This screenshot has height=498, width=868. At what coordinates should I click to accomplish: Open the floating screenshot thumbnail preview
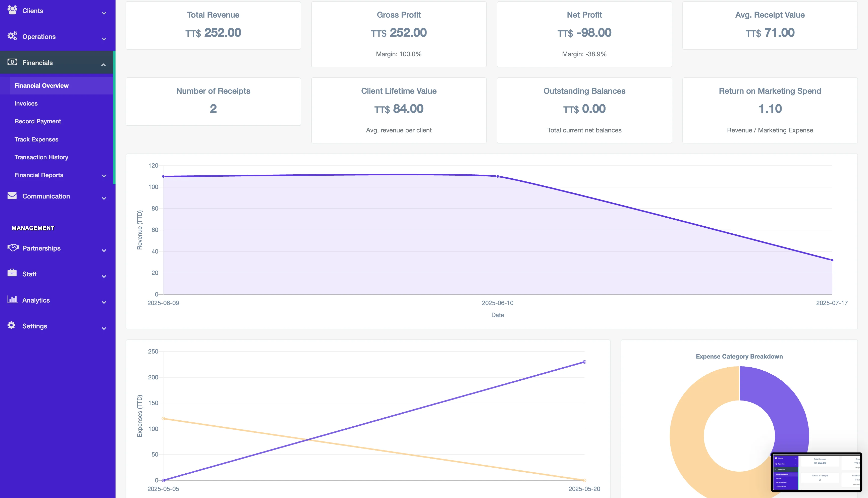pyautogui.click(x=816, y=472)
